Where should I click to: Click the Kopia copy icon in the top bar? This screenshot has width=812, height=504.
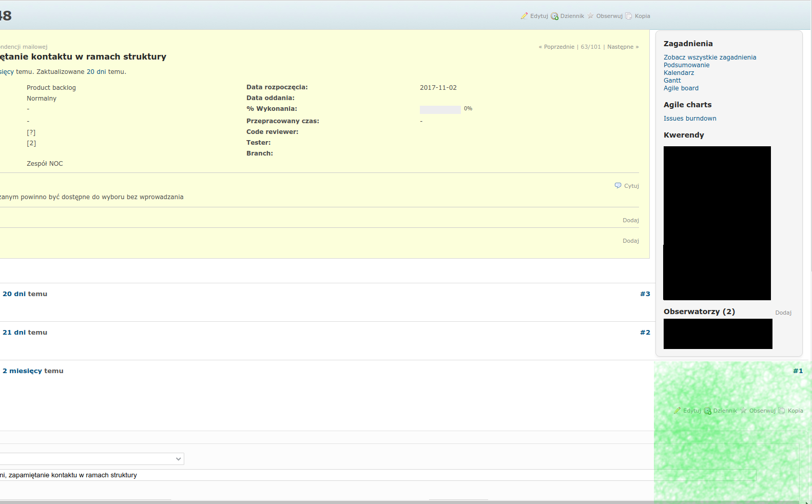click(629, 16)
